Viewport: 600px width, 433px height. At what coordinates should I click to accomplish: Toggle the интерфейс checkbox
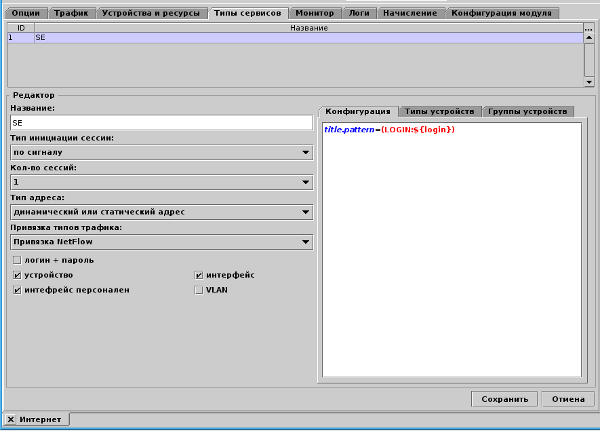pos(199,274)
